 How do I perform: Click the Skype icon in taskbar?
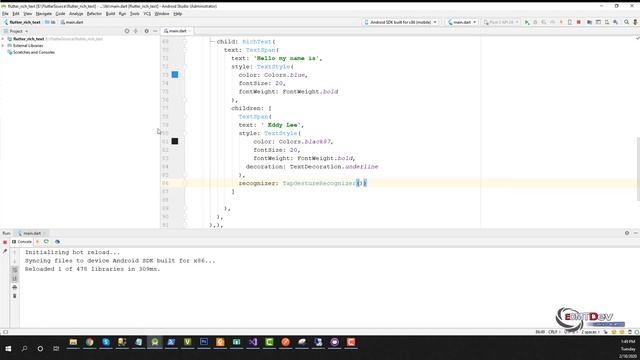(x=106, y=342)
